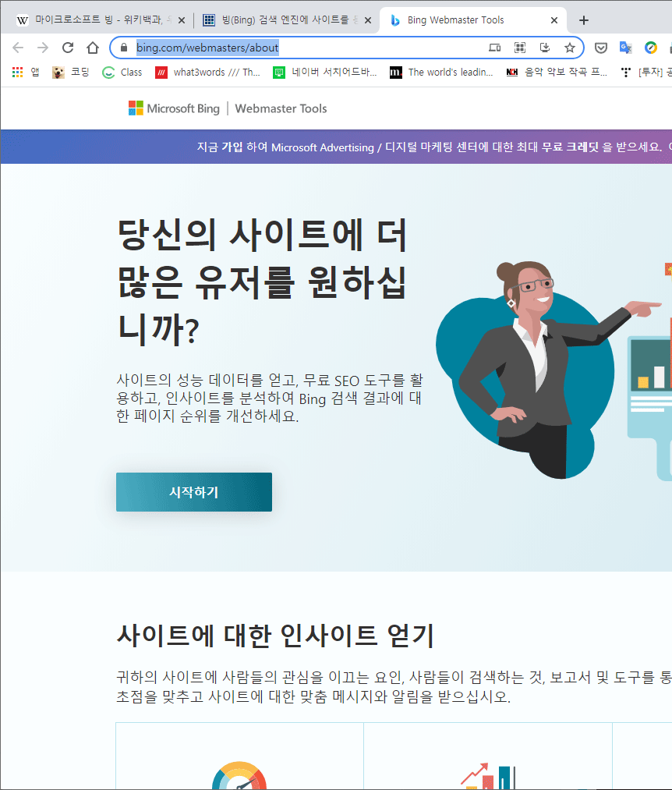672x790 pixels.
Task: Click the 지금 가입 promotional banner
Action: point(336,147)
